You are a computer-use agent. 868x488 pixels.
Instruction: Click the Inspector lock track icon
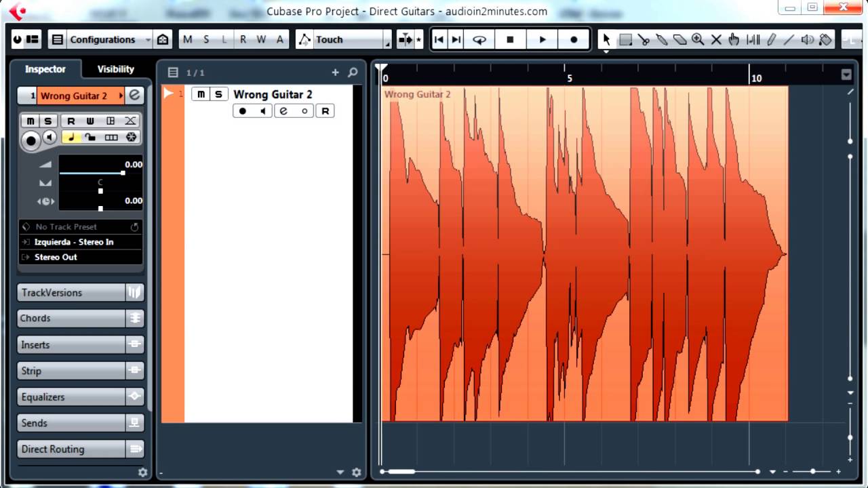[90, 137]
